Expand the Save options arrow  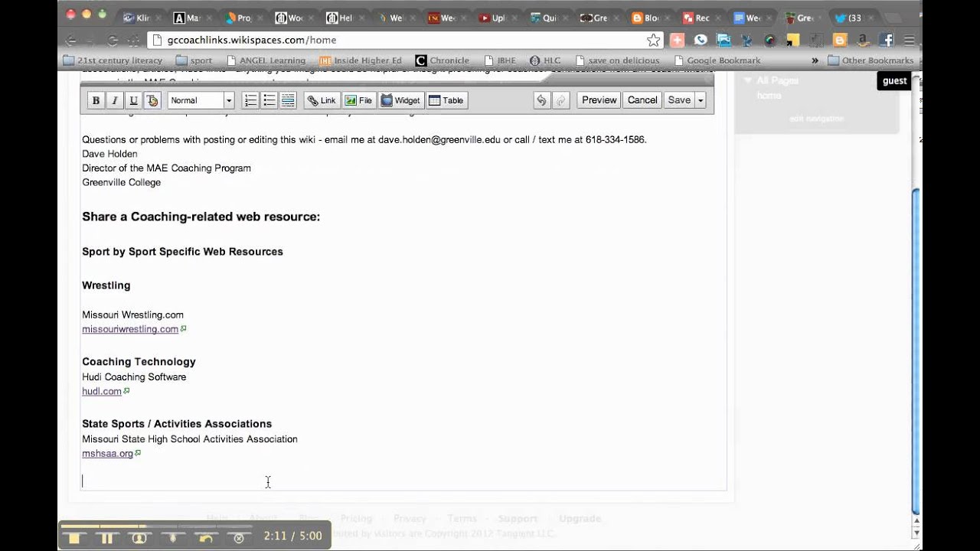point(700,100)
